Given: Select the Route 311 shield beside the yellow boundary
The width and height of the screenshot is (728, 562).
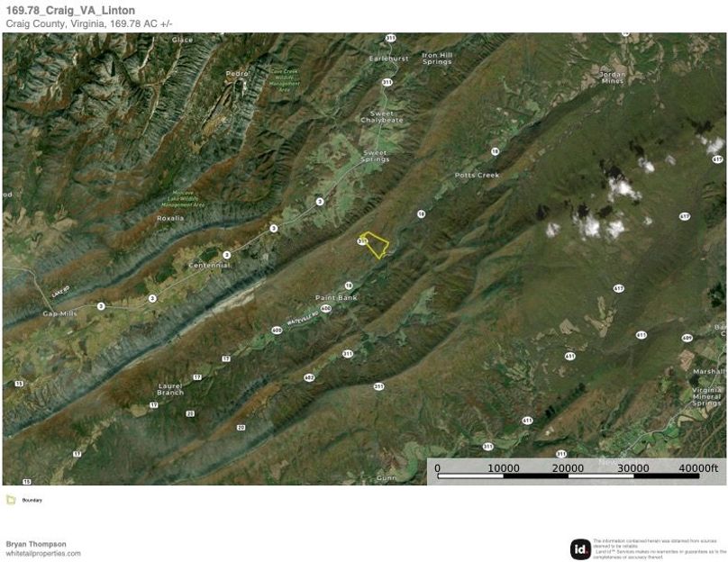Looking at the screenshot, I should [361, 240].
